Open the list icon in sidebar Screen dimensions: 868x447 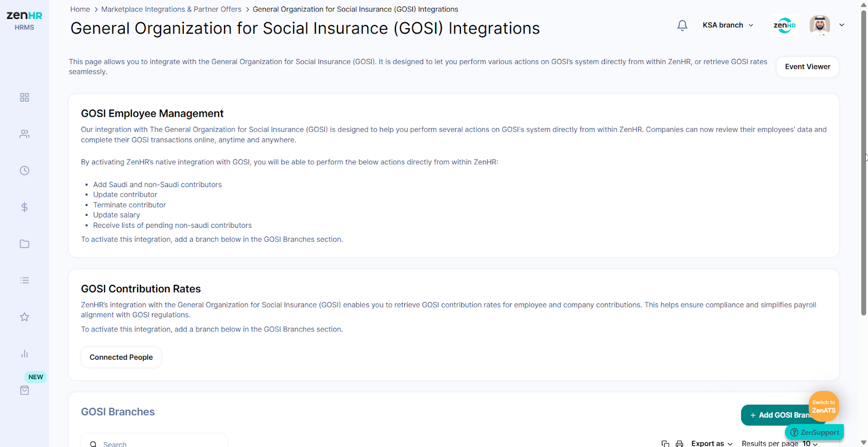pyautogui.click(x=24, y=280)
